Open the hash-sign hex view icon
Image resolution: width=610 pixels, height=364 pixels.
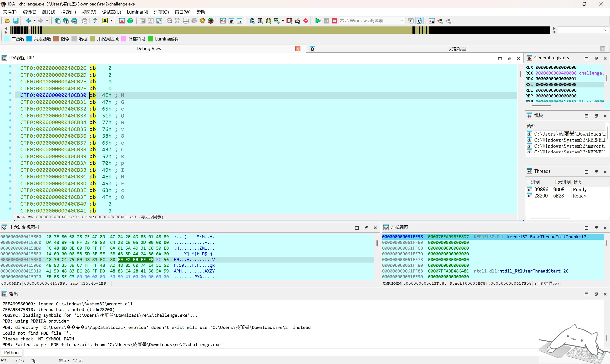point(58,21)
